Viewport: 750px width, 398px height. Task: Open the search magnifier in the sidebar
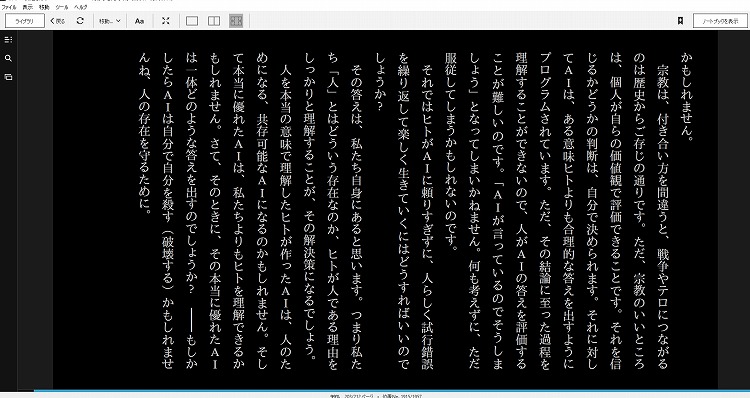coord(8,58)
